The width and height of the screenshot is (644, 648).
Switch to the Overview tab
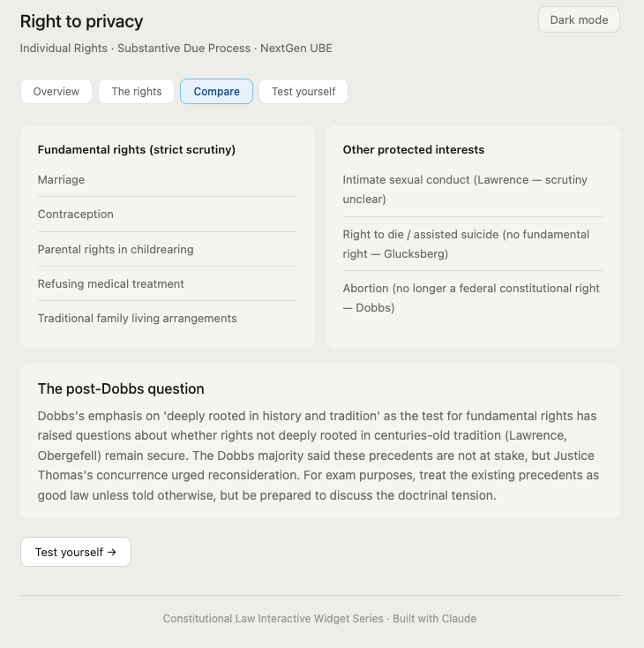click(x=56, y=92)
